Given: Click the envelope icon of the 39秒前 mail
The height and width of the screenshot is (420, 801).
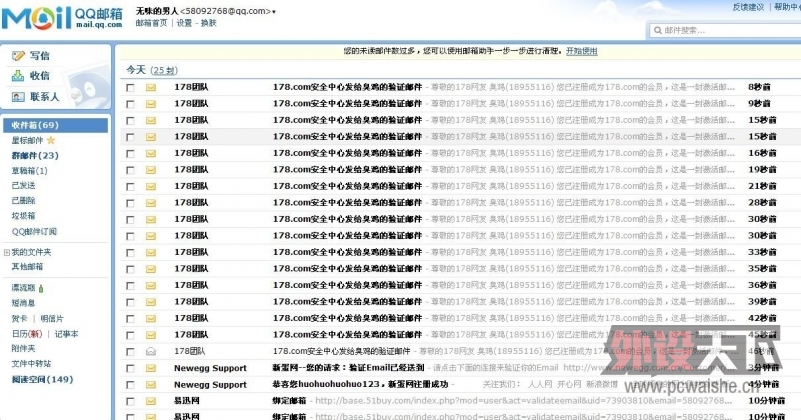Looking at the screenshot, I should pos(151,302).
